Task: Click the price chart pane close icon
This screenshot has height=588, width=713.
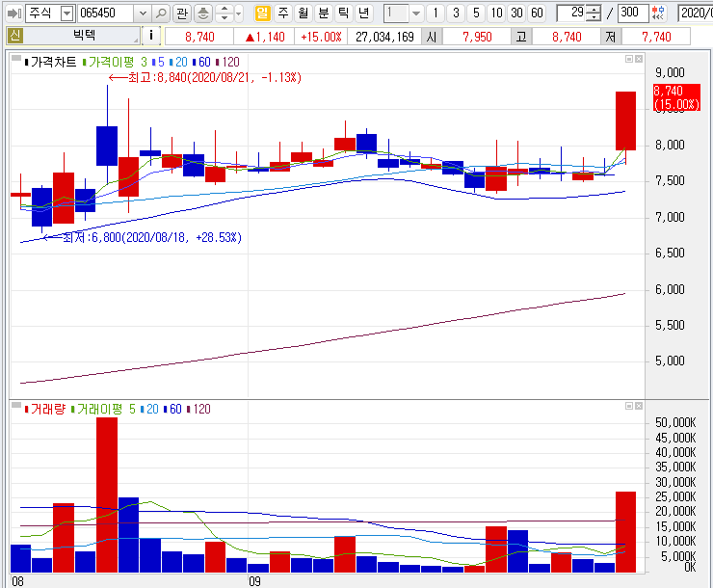Action: (x=639, y=59)
